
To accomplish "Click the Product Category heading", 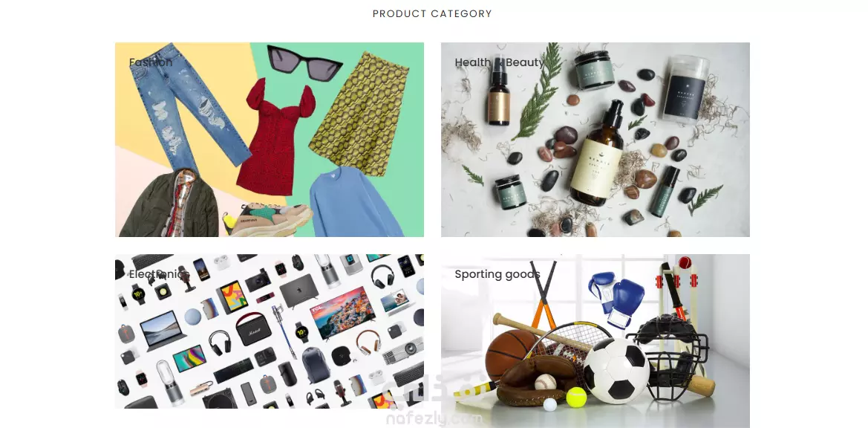I will pos(432,14).
